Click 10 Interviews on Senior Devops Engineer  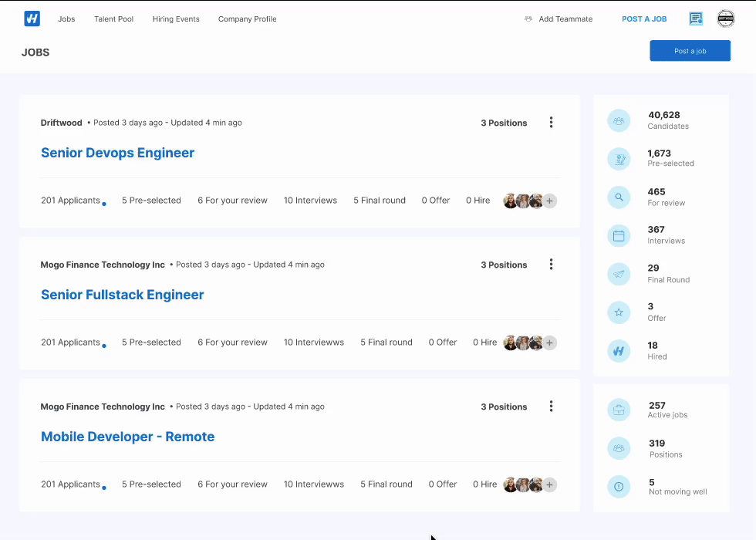[310, 200]
